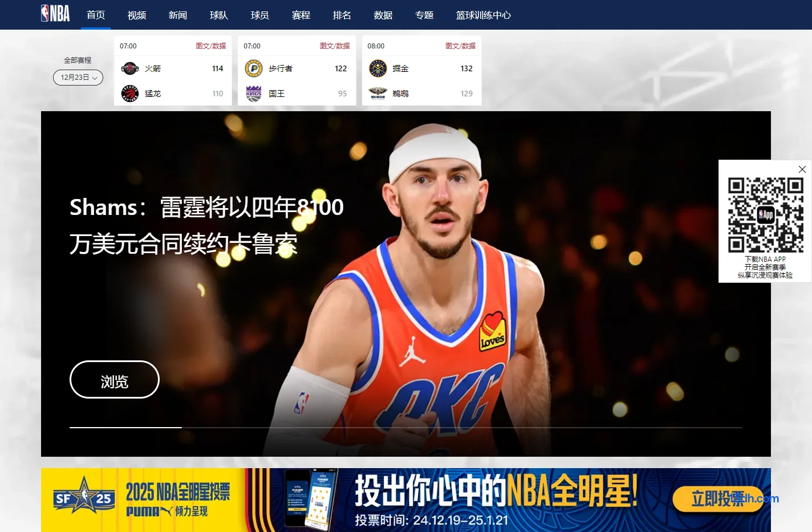Open 图文/数据 for 步行者 vs 国王 game
The image size is (812, 532).
click(335, 46)
